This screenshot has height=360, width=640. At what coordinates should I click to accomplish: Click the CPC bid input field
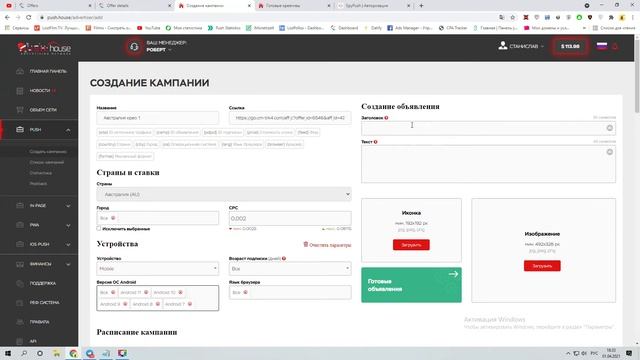tap(290, 218)
